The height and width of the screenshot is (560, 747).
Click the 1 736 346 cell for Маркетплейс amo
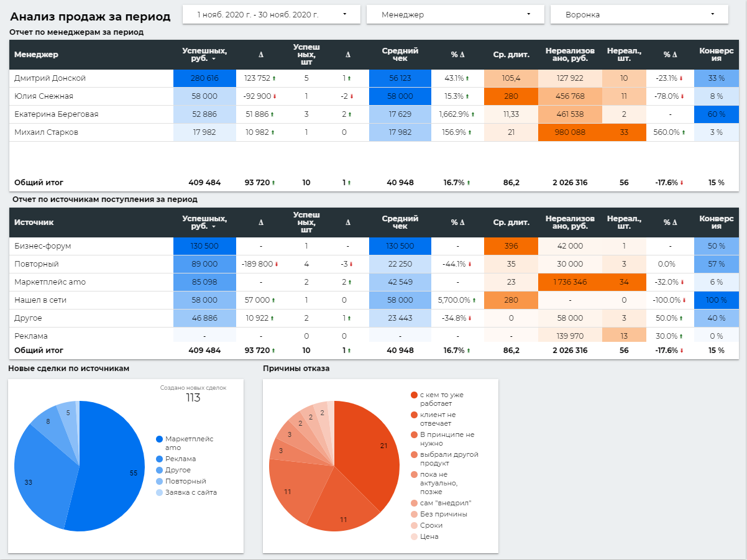(570, 282)
